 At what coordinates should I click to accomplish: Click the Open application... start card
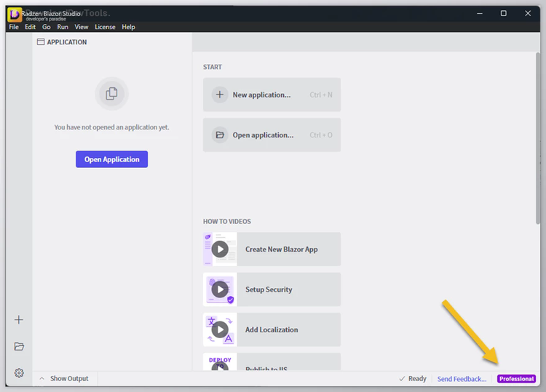(272, 135)
